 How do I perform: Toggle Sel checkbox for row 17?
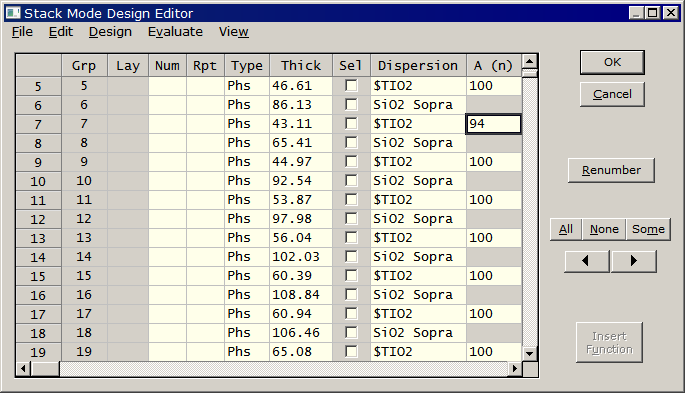pyautogui.click(x=351, y=314)
